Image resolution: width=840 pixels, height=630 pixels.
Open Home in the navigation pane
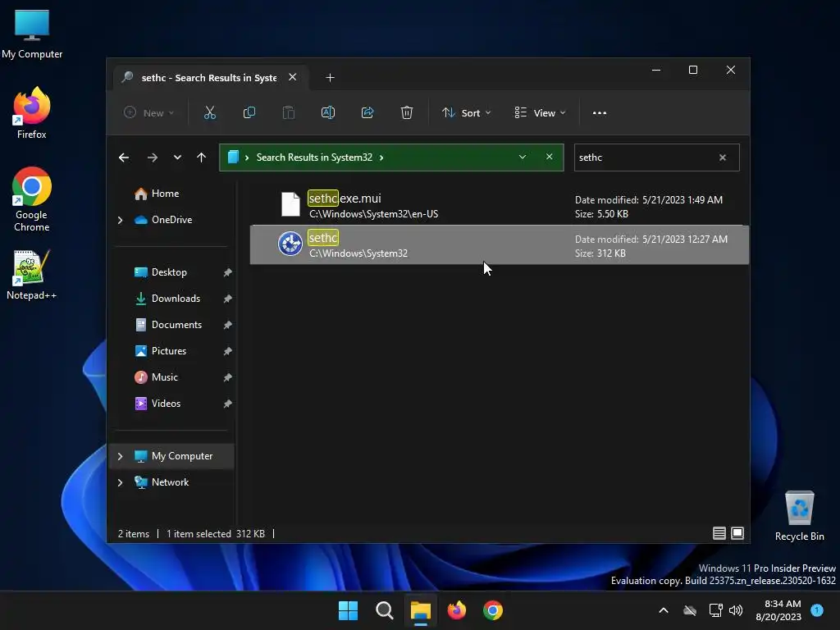tap(165, 194)
